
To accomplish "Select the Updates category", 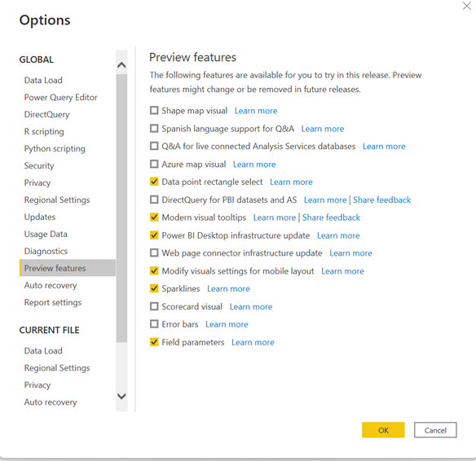I will tap(68, 217).
